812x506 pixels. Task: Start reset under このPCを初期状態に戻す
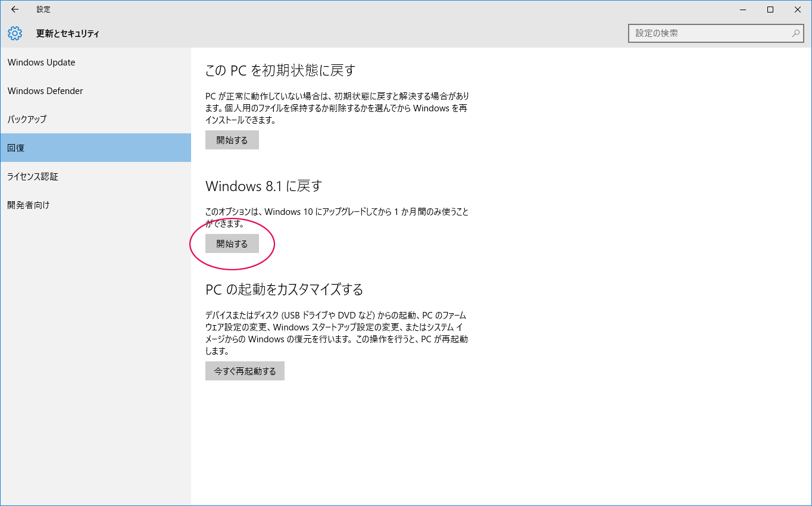tap(232, 140)
